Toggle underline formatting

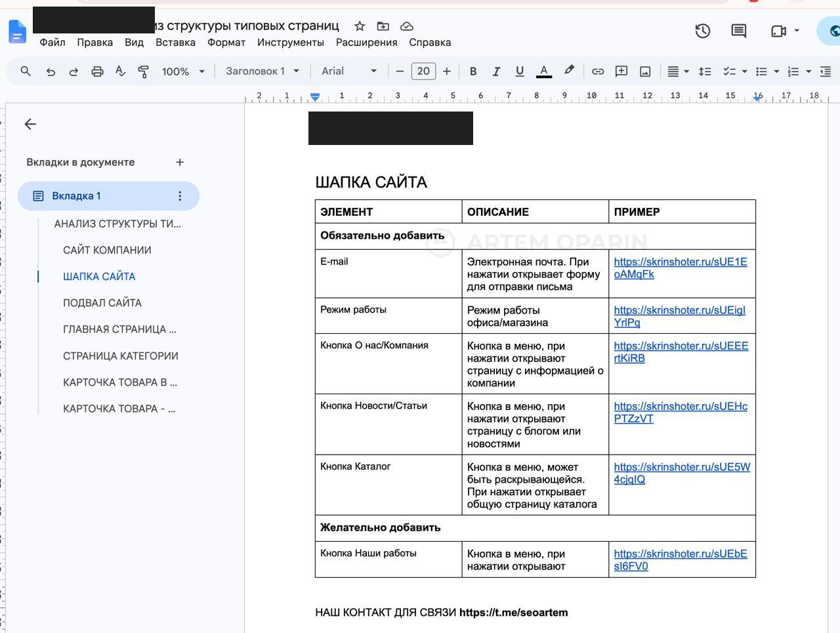(520, 71)
